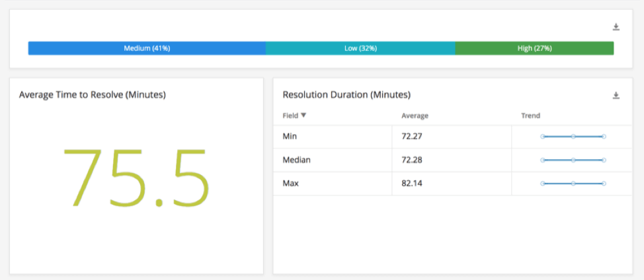Select the Max row label
Image resolution: width=644 pixels, height=280 pixels.
(x=290, y=183)
